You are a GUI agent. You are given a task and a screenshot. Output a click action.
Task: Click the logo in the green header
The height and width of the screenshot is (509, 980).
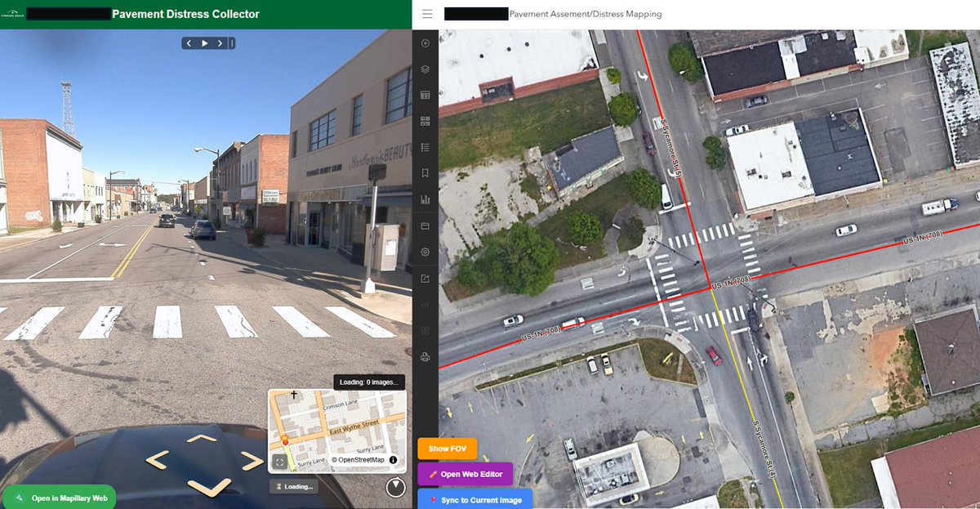[x=11, y=14]
